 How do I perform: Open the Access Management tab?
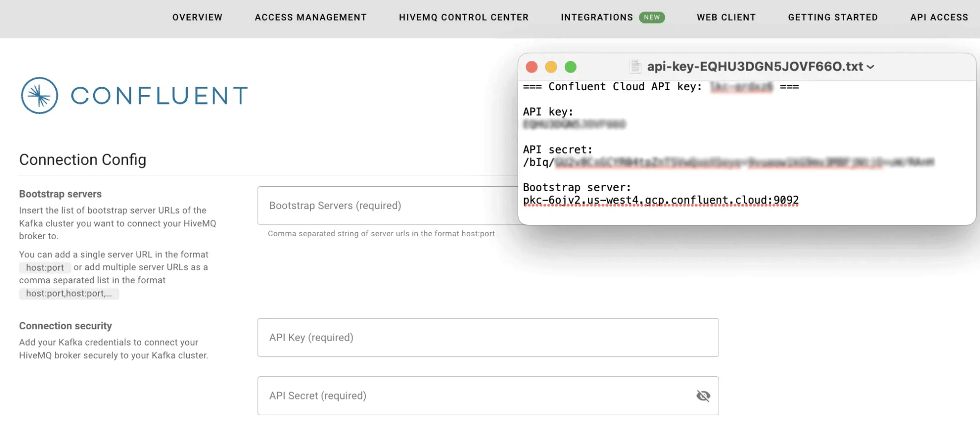[310, 17]
